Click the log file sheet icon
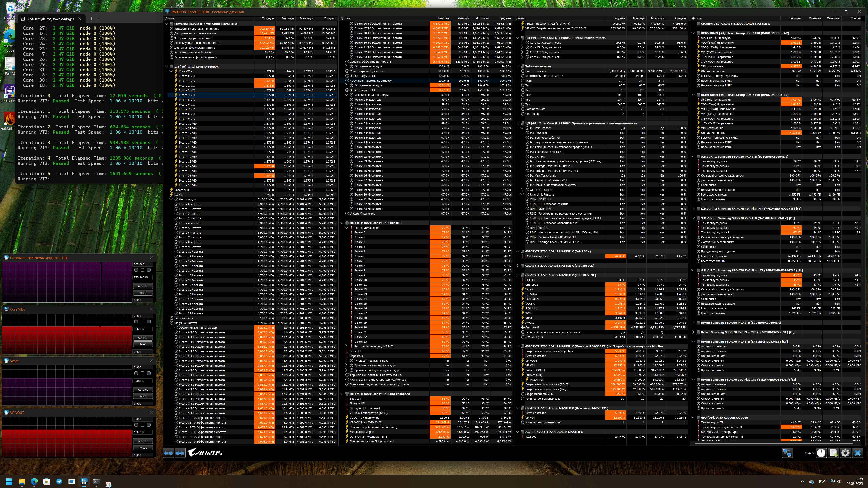 click(833, 453)
